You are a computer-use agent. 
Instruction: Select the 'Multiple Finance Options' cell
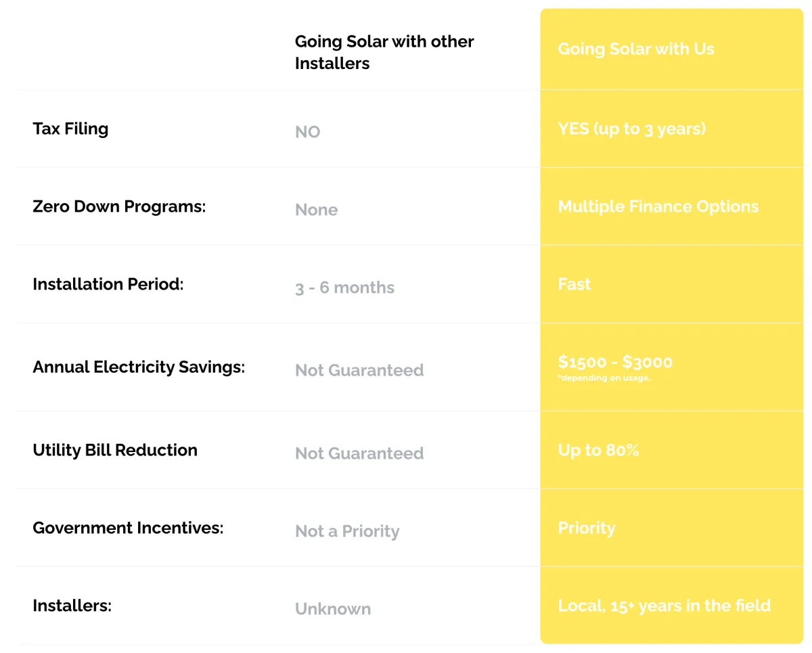pos(658,206)
